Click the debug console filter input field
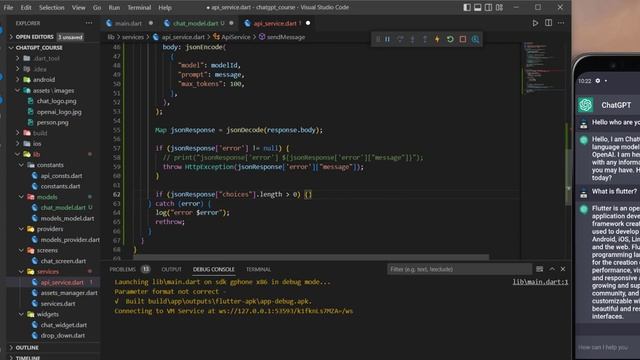 (x=459, y=269)
